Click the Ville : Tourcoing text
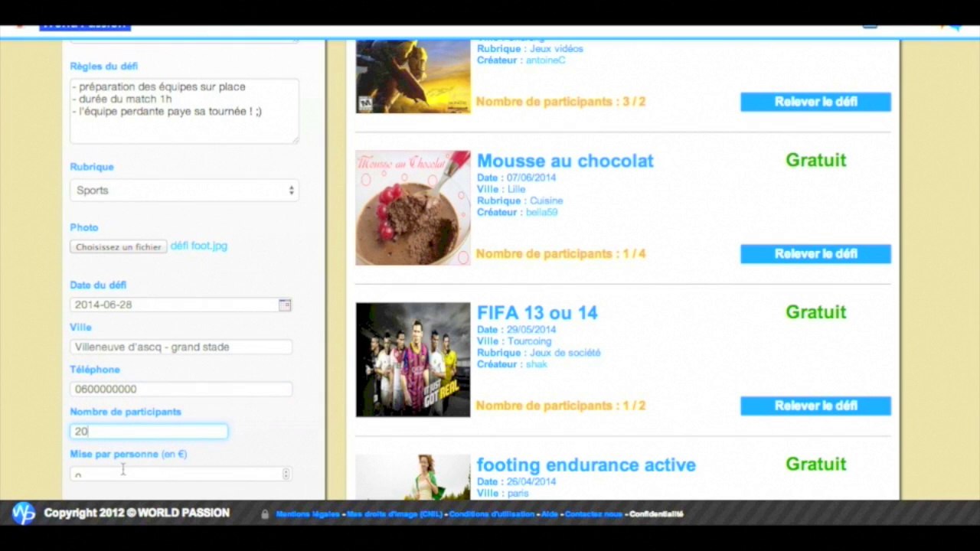 click(514, 341)
